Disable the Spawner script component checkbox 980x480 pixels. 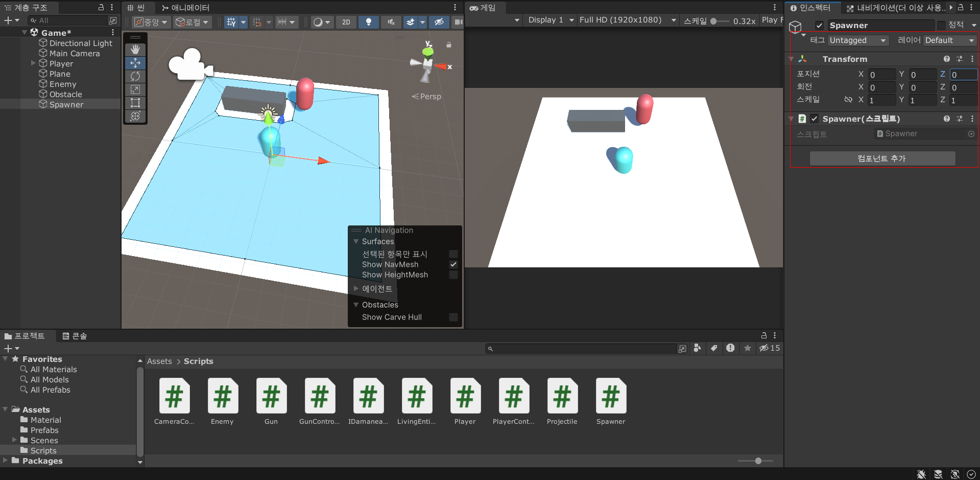pyautogui.click(x=814, y=119)
